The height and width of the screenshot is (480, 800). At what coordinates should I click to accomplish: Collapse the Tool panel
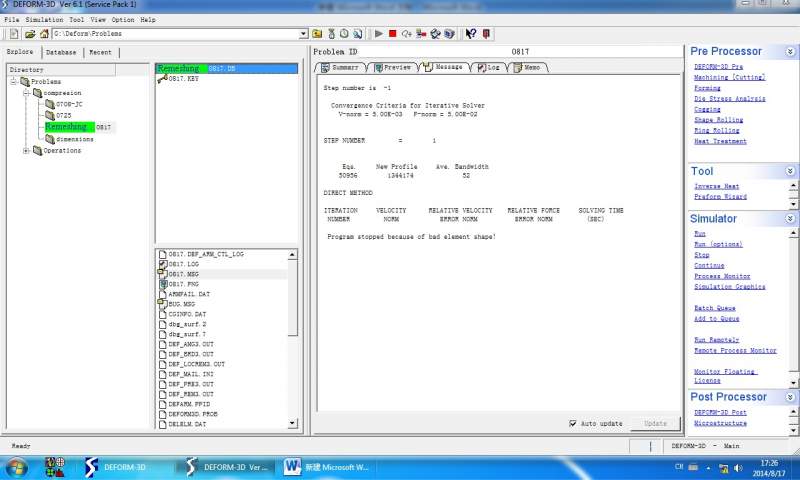790,171
